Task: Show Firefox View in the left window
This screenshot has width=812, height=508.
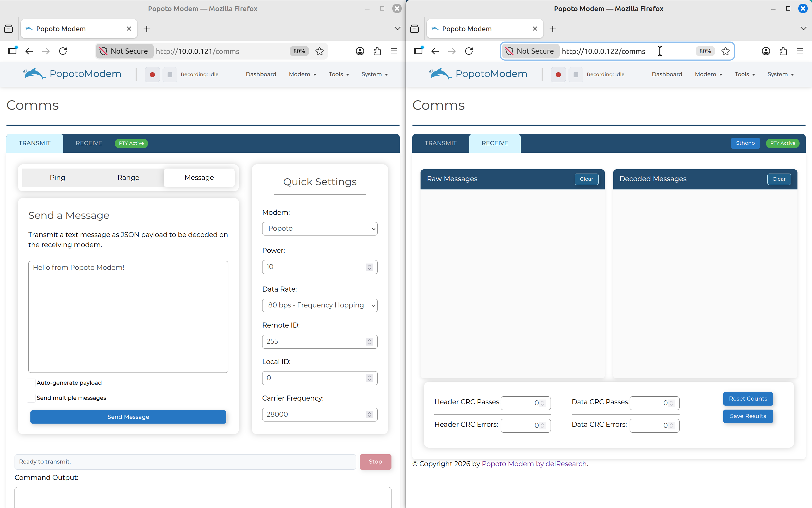Action: (x=8, y=29)
